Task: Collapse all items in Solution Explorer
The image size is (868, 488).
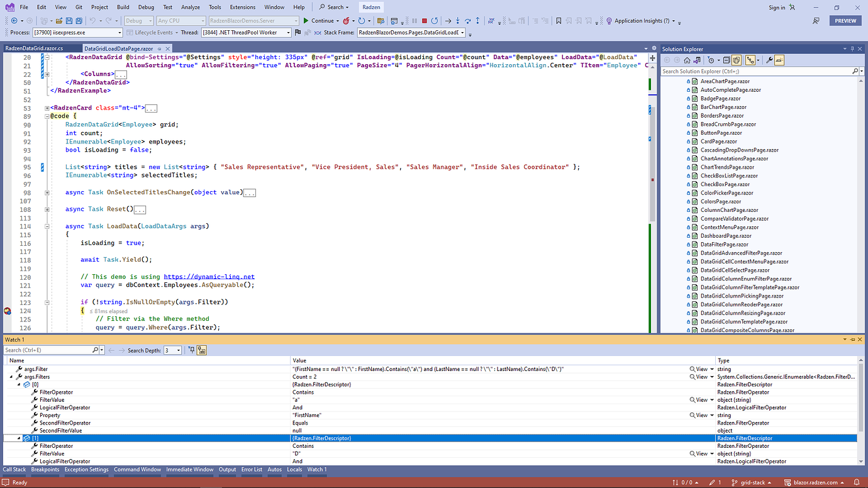Action: 727,60
